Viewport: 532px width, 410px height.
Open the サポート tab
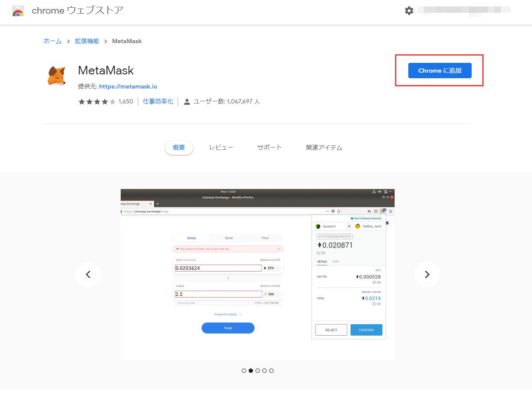(x=269, y=147)
